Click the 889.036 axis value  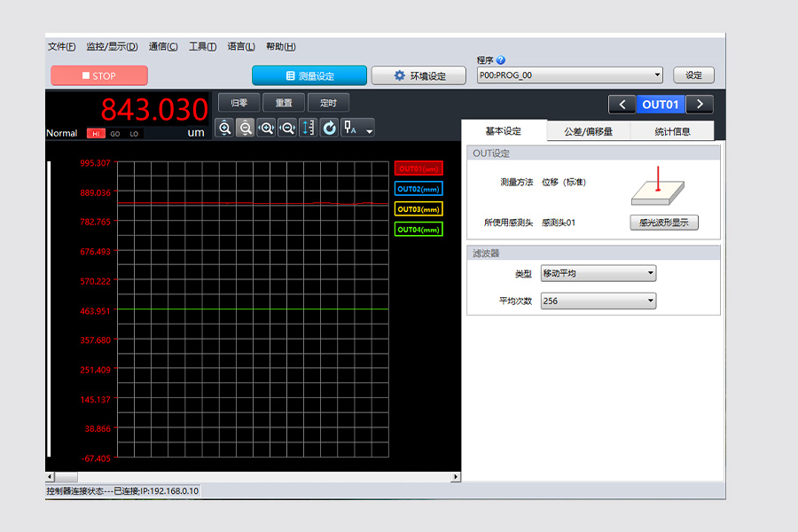coord(95,192)
